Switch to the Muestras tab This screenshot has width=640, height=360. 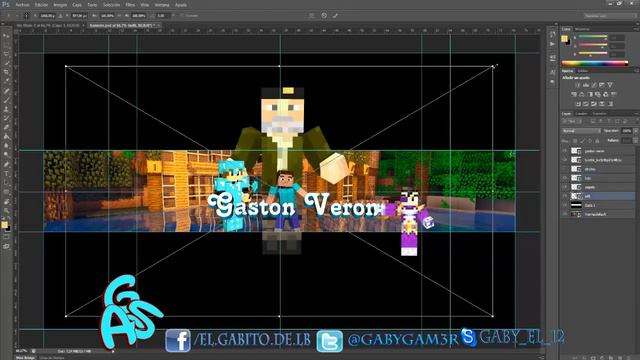click(x=582, y=29)
